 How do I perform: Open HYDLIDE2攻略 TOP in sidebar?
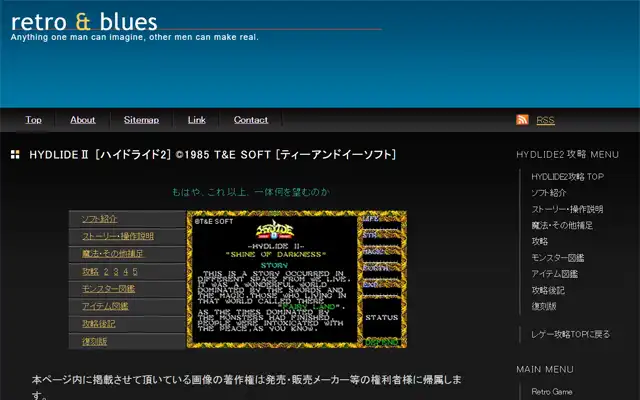(567, 177)
